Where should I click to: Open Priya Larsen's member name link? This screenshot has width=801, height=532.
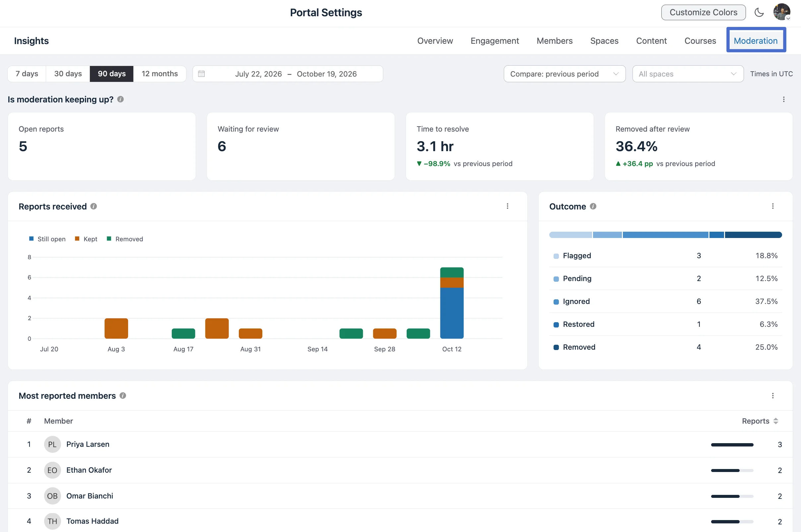(88, 444)
